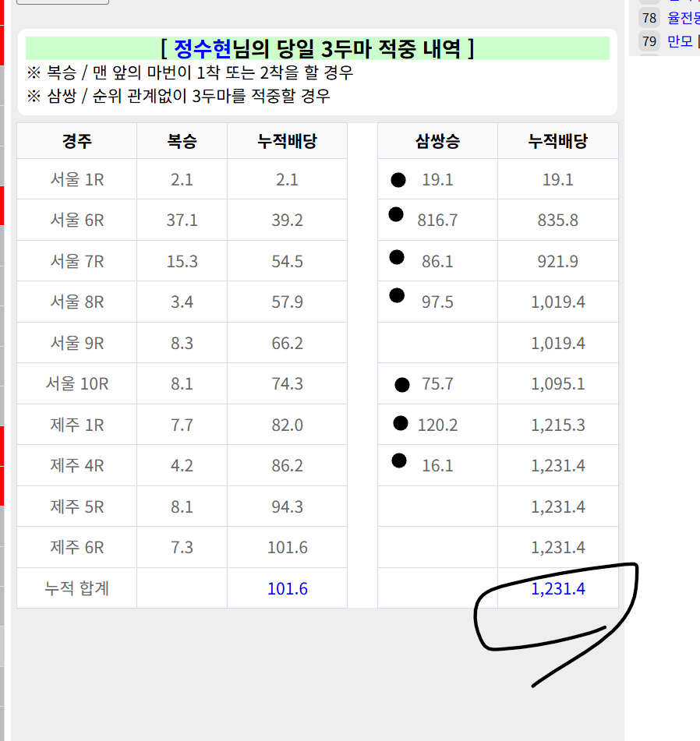The image size is (700, 741).
Task: Click the 누적 합계 row label
Action: point(77,589)
